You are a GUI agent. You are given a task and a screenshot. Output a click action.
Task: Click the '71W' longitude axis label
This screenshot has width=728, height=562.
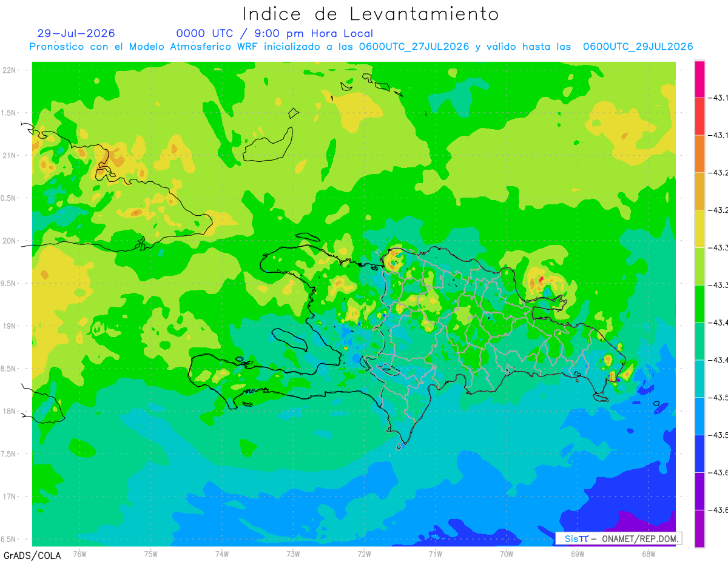(435, 554)
